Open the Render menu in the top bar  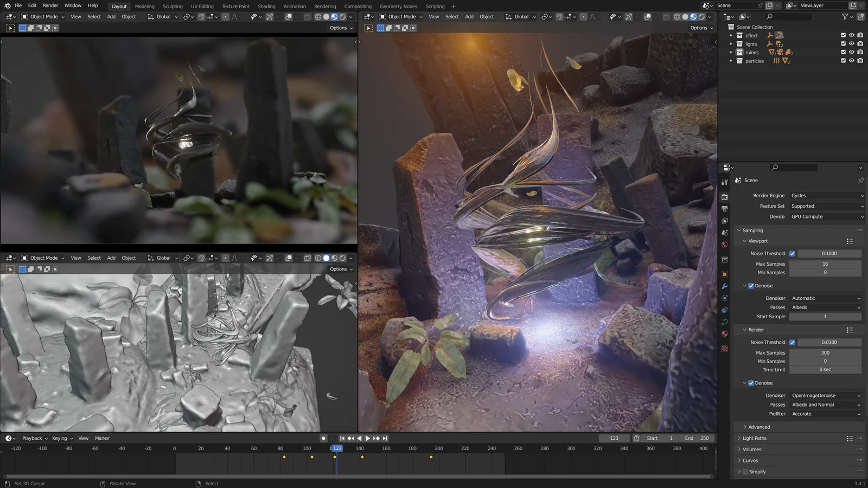coord(50,6)
